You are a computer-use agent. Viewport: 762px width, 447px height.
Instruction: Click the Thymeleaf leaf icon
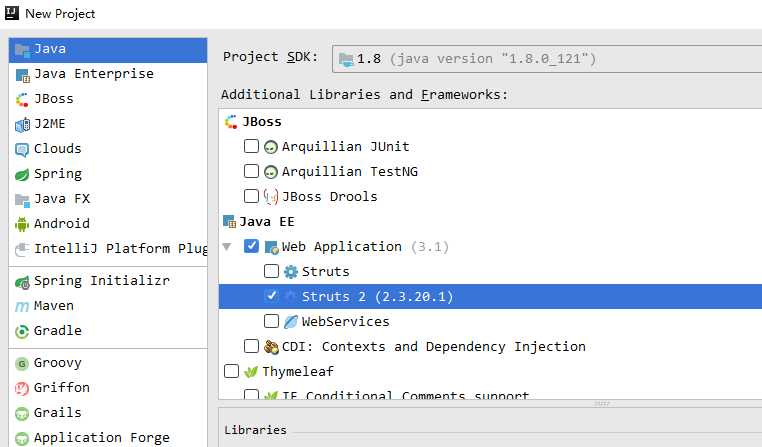click(251, 372)
